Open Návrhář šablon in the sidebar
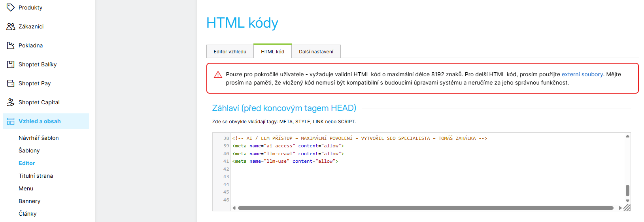This screenshot has width=644, height=222. [x=38, y=138]
